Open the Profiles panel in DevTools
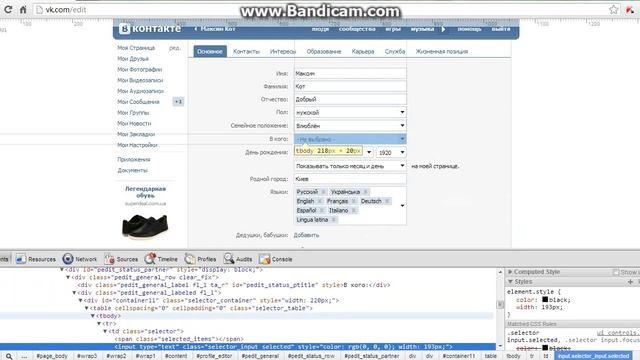Viewport: 640px width, 360px height. click(200, 259)
